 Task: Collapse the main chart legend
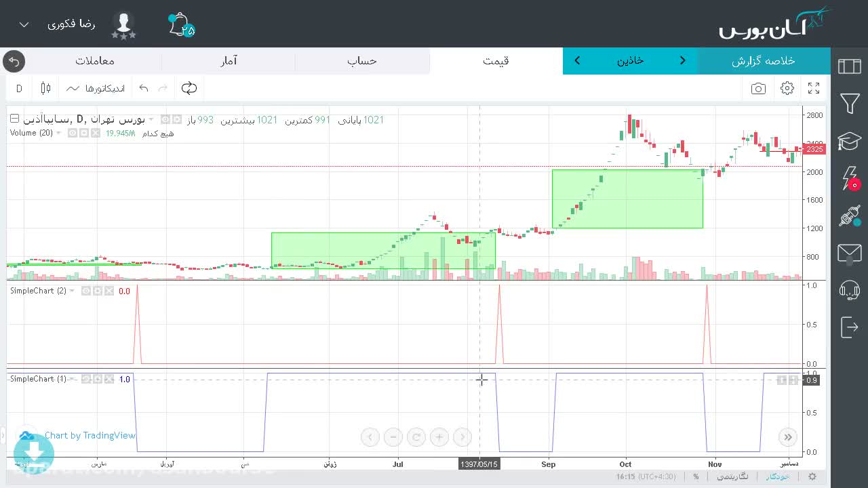[14, 119]
